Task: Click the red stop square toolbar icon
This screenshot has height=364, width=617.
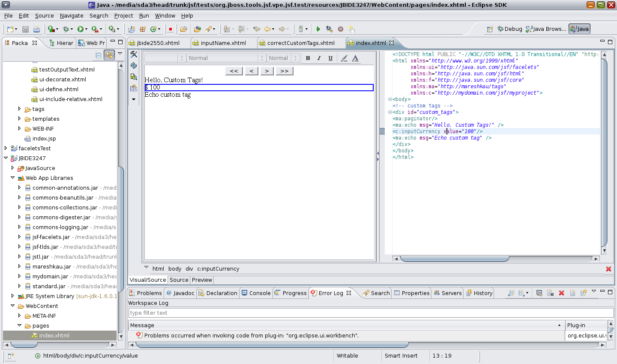Action: tap(170, 29)
